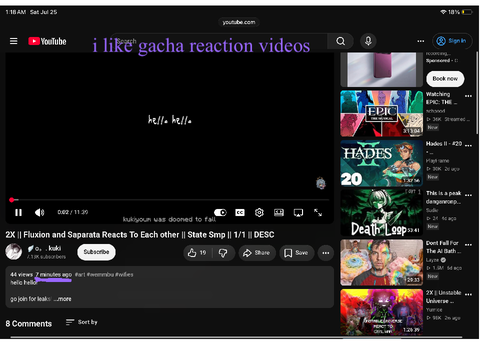Click the YouTube logo
The width and height of the screenshot is (480, 360).
tap(47, 41)
